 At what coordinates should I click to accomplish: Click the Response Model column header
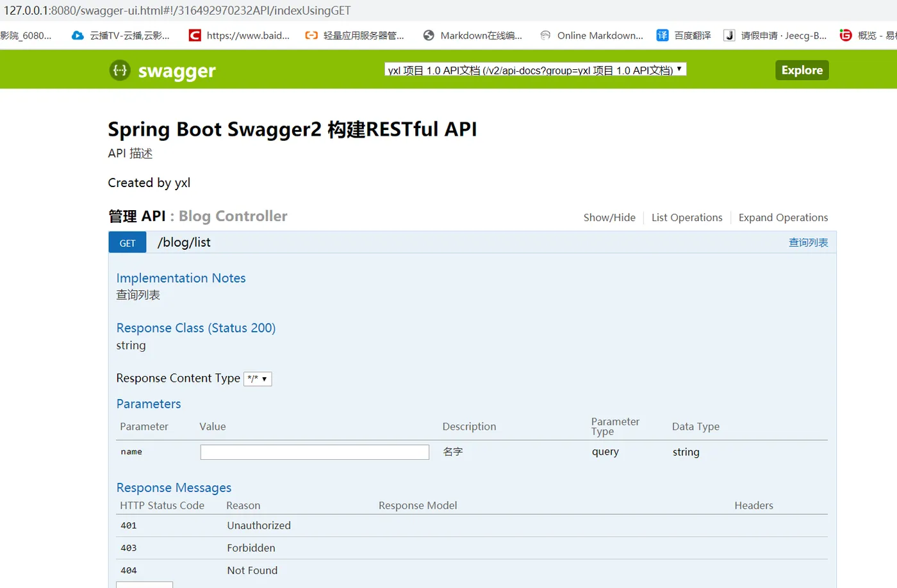coord(418,505)
